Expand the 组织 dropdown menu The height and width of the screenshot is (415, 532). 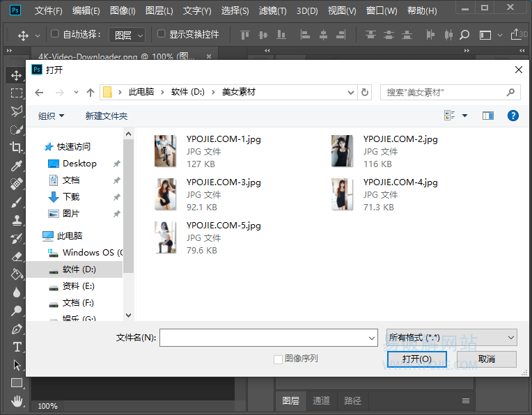coord(51,116)
